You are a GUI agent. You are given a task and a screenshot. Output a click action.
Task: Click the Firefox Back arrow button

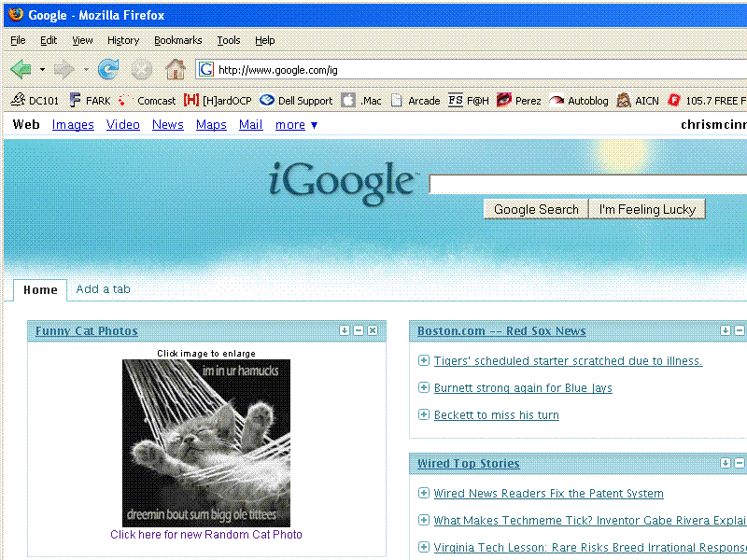(21, 69)
